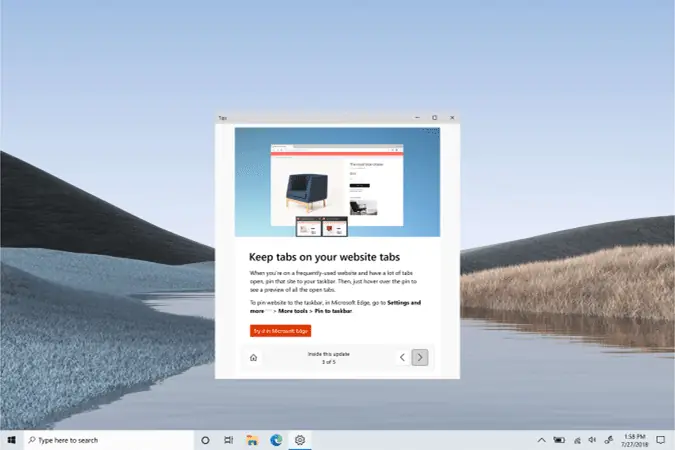Click the home icon in Tips window

click(x=253, y=357)
